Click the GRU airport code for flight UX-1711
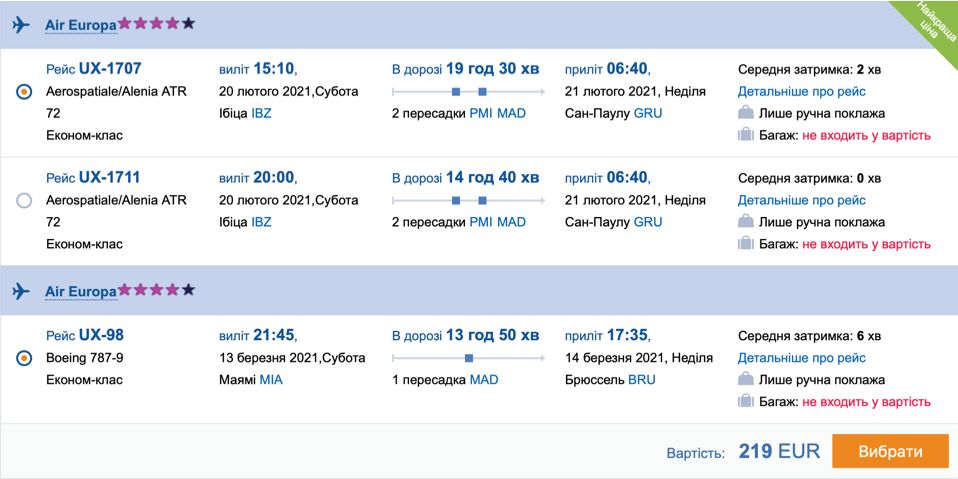Screen dimensions: 958x479 pyautogui.click(x=648, y=222)
